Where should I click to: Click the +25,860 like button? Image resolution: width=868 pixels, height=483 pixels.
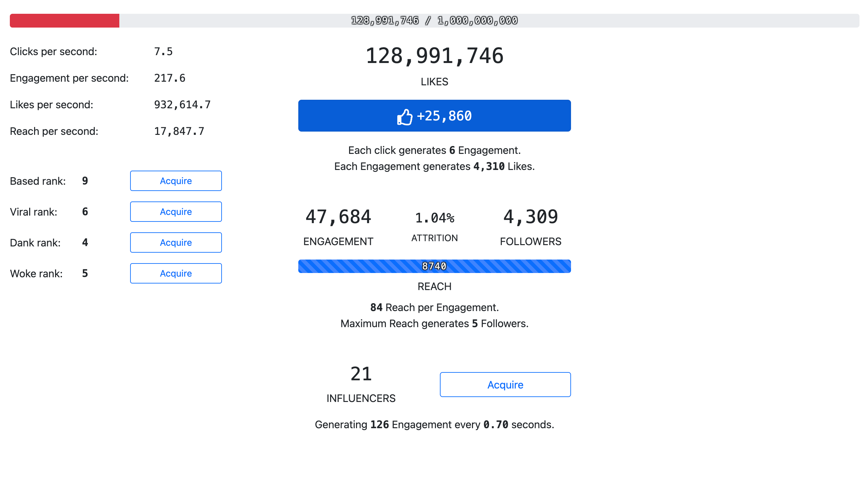pyautogui.click(x=434, y=116)
